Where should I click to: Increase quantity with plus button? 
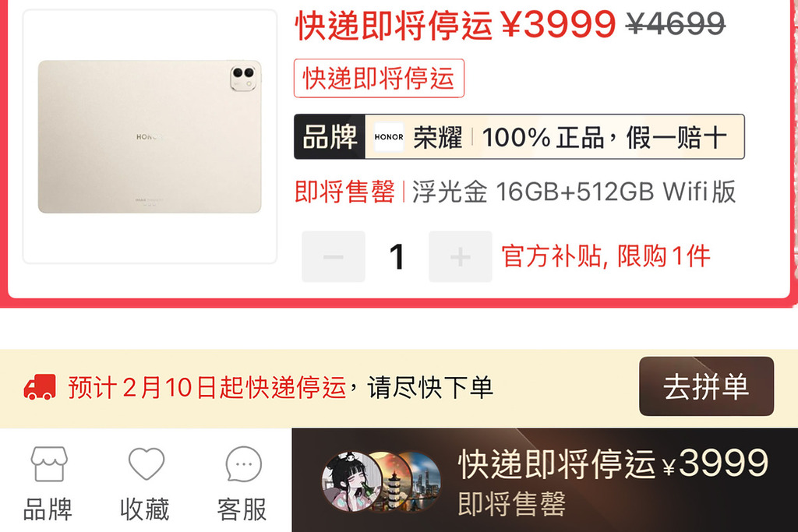[460, 256]
